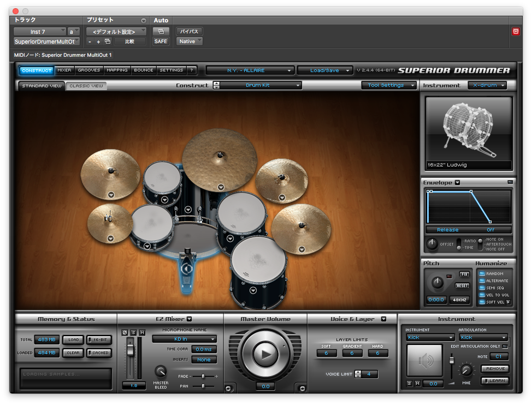The width and height of the screenshot is (532, 405).
Task: Toggle the Note On/Aftertouch/Note Off switch
Action: click(480, 244)
